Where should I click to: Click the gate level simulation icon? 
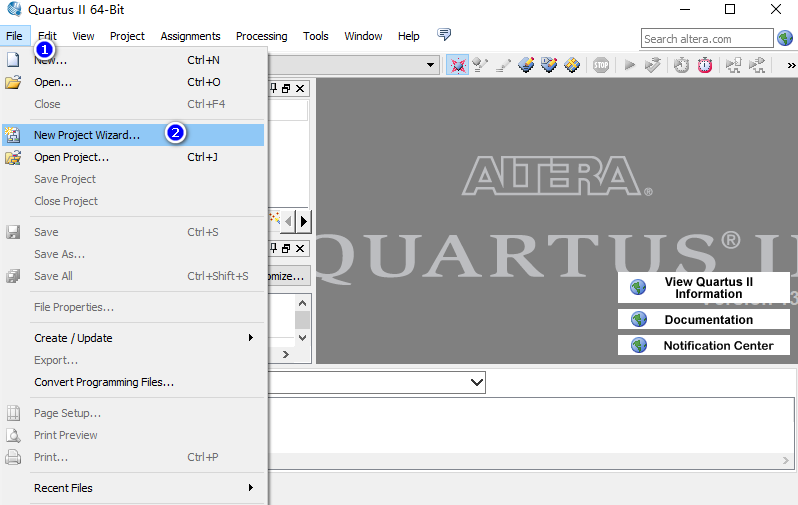[757, 65]
